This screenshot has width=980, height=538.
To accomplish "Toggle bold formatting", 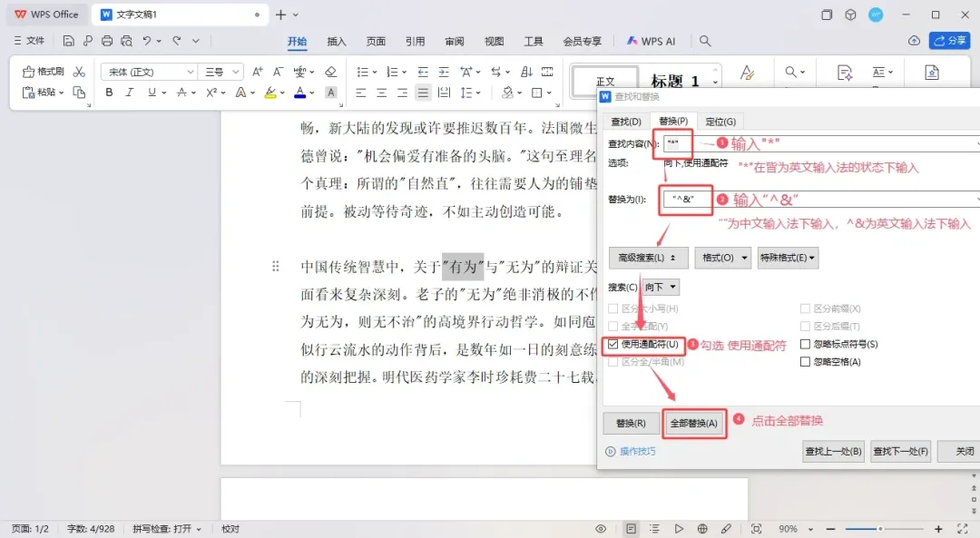I will click(110, 93).
